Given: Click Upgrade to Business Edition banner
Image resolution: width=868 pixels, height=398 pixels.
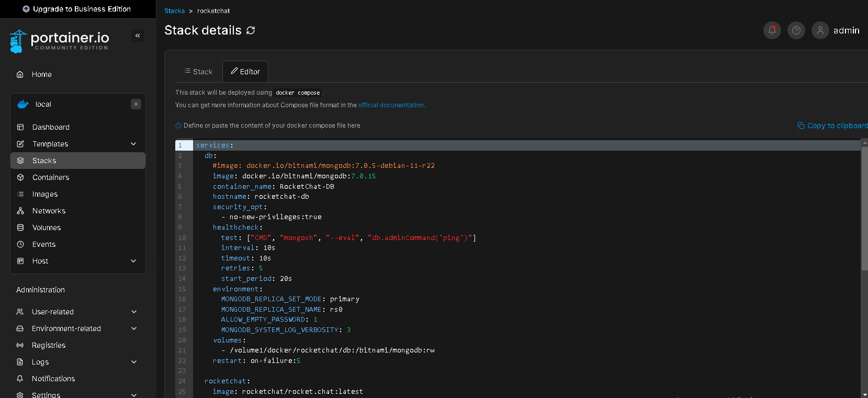Looking at the screenshot, I should click(77, 9).
